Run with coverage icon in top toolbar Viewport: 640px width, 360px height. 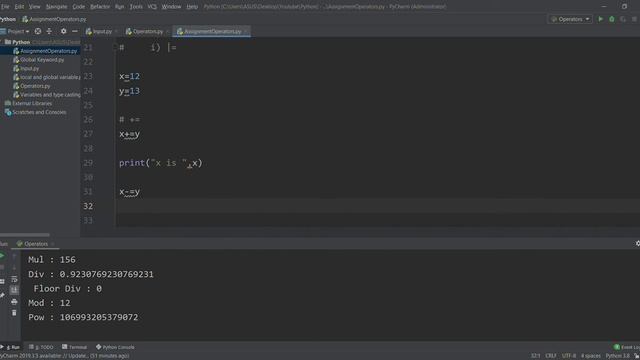point(622,19)
